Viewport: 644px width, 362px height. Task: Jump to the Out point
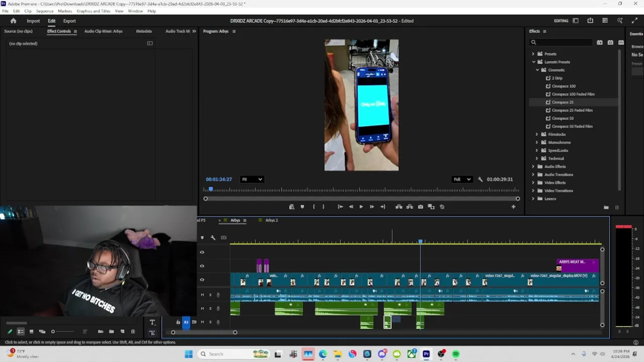383,207
